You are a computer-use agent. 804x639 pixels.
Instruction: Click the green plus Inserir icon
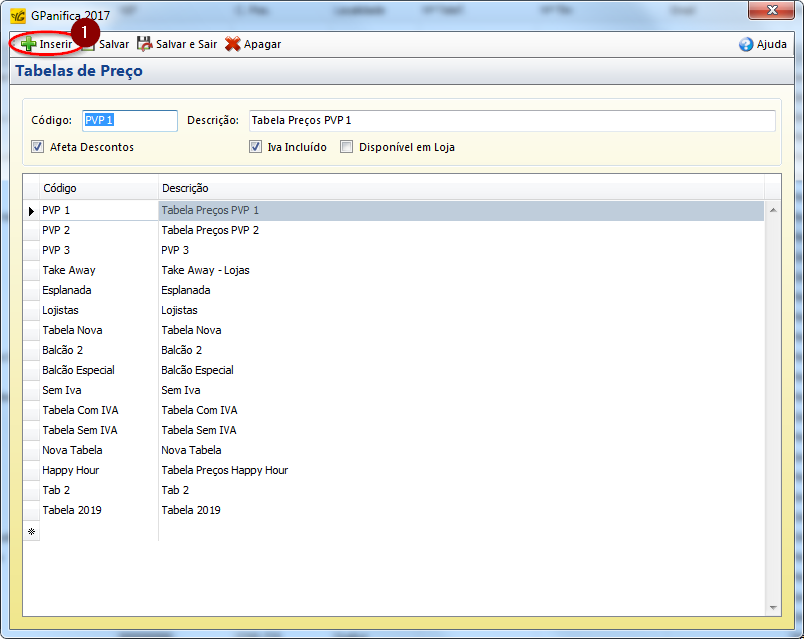click(x=28, y=44)
